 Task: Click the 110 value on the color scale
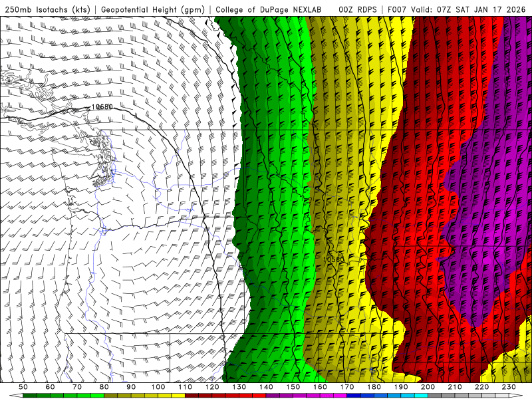click(x=186, y=387)
